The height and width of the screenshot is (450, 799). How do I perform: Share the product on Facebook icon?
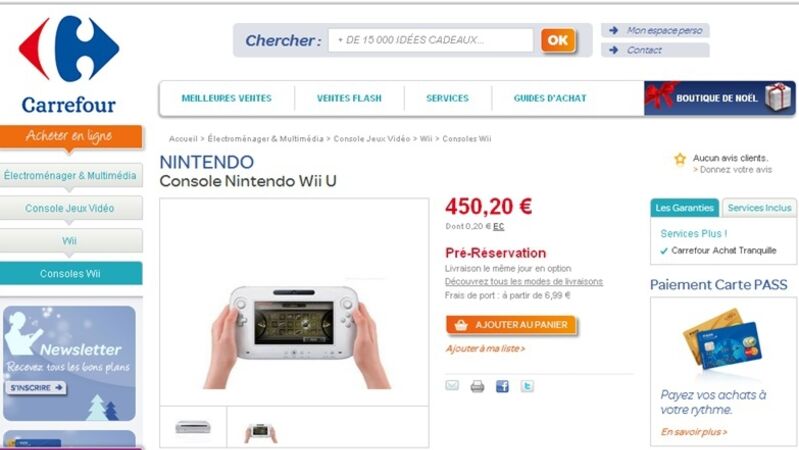tap(502, 386)
